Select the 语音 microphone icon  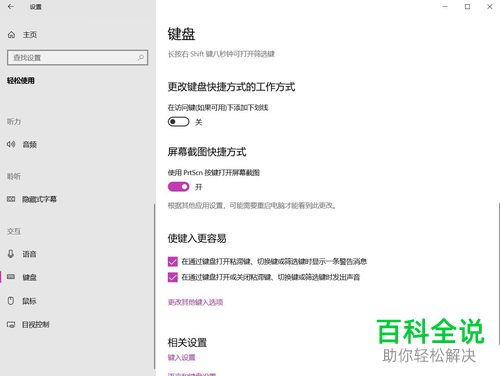coord(11,254)
